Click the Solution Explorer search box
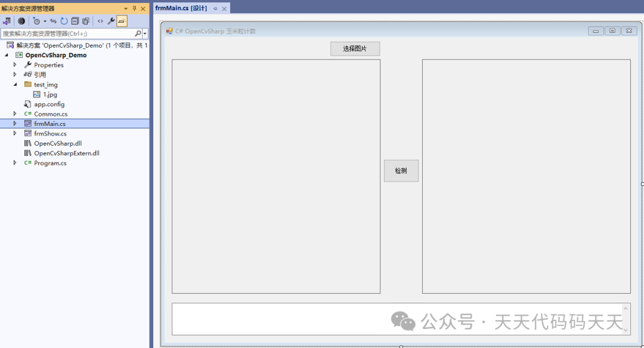This screenshot has height=348, width=644. coord(68,34)
